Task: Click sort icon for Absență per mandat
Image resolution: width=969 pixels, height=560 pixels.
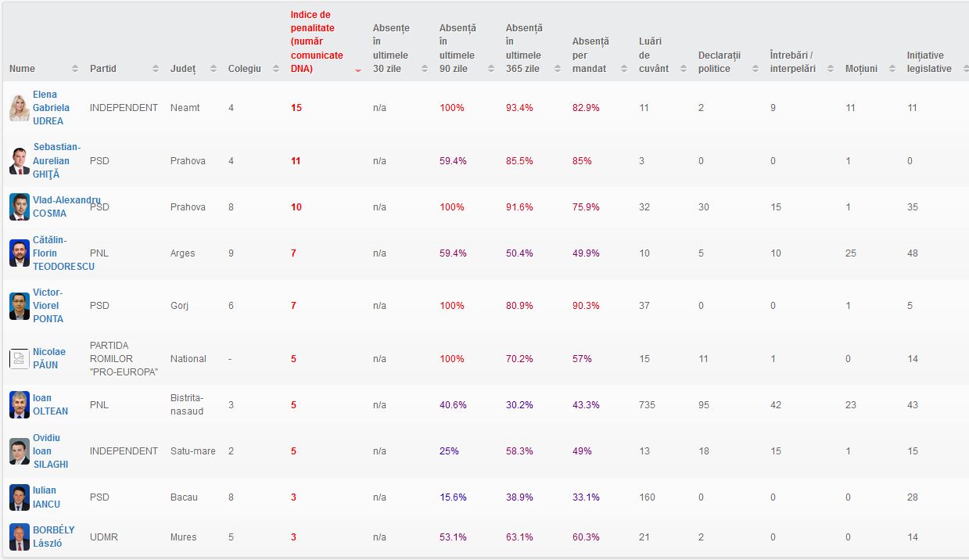Action: (624, 69)
